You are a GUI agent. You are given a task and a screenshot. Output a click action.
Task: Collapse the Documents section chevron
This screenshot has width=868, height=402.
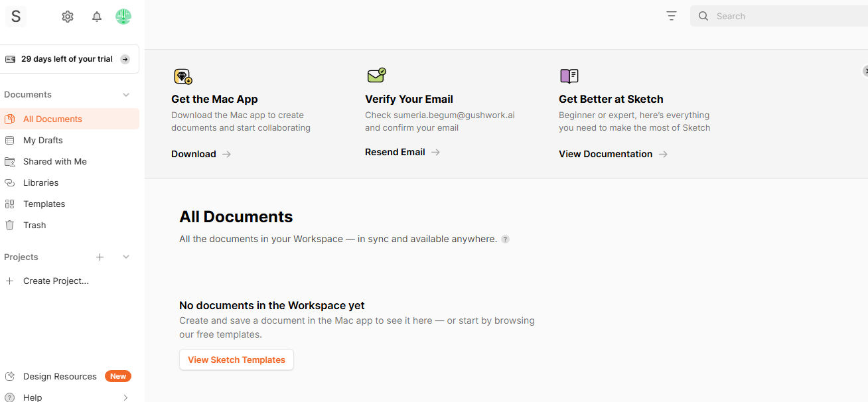click(126, 95)
